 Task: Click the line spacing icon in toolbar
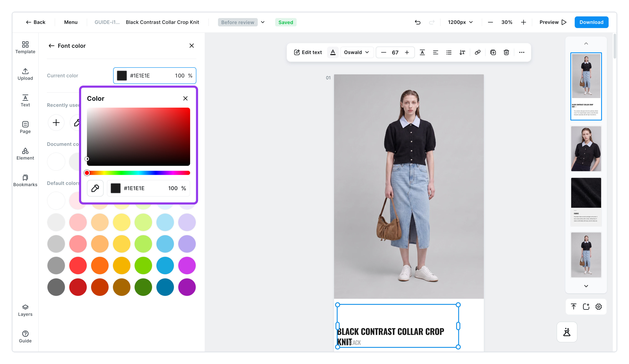[462, 52]
